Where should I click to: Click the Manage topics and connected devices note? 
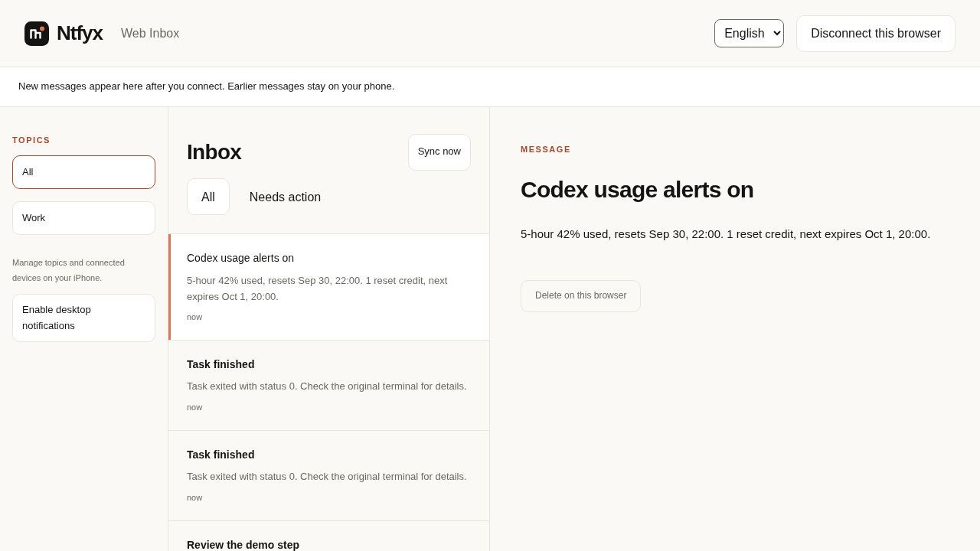coord(68,270)
